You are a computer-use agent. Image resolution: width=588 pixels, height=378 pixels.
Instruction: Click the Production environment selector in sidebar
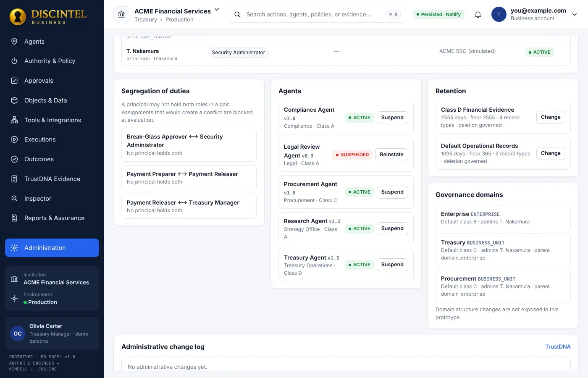click(x=52, y=298)
